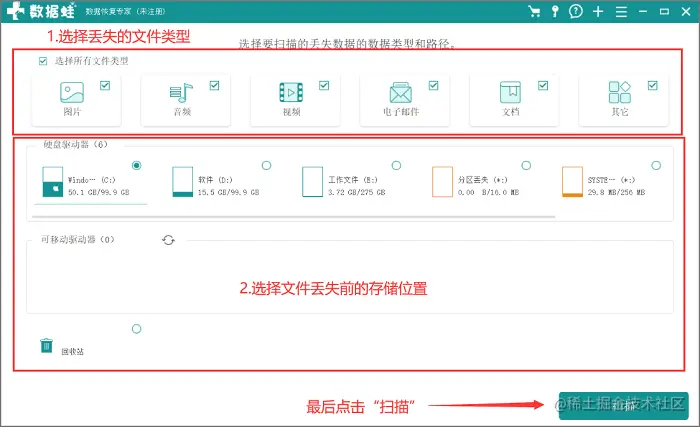The width and height of the screenshot is (700, 427).
Task: Click the 可移动驱动器 (0) heading
Action: [x=78, y=239]
